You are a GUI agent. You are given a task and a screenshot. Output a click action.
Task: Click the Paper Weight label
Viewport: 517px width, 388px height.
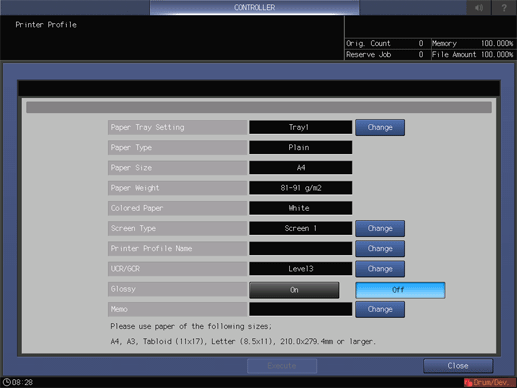coord(177,188)
